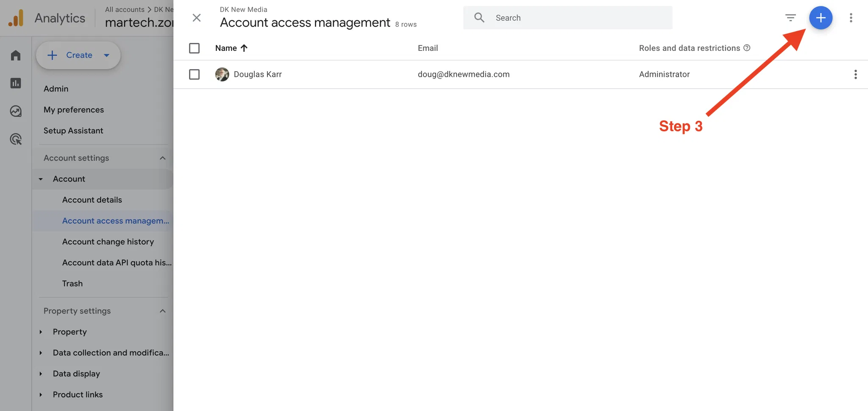Collapse the Property settings section

click(x=162, y=311)
